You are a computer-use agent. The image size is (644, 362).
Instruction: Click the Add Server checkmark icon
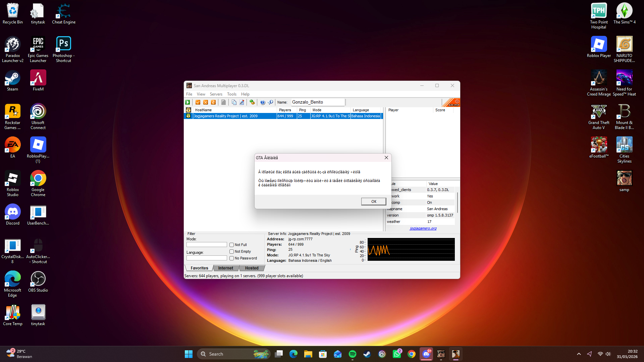pyautogui.click(x=198, y=102)
